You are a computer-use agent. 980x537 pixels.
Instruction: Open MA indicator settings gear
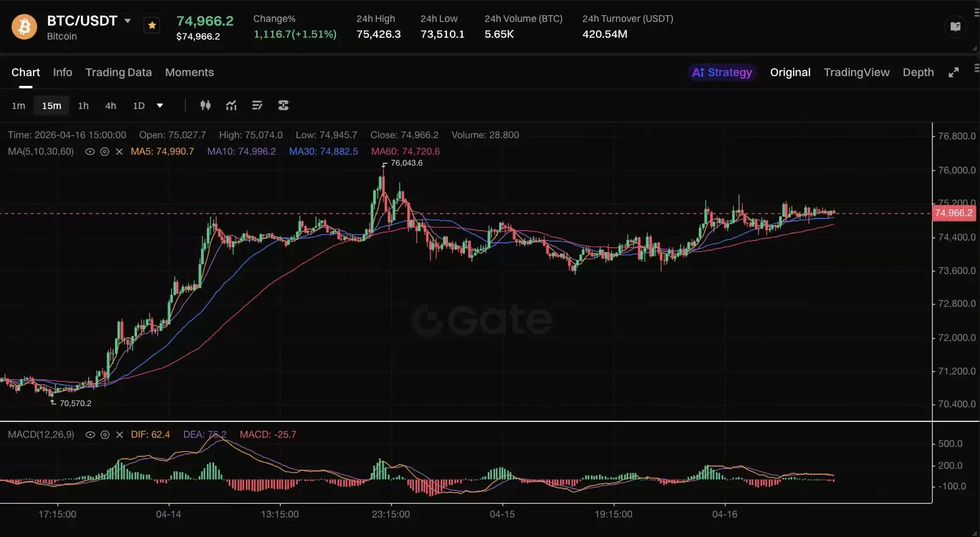(x=105, y=152)
